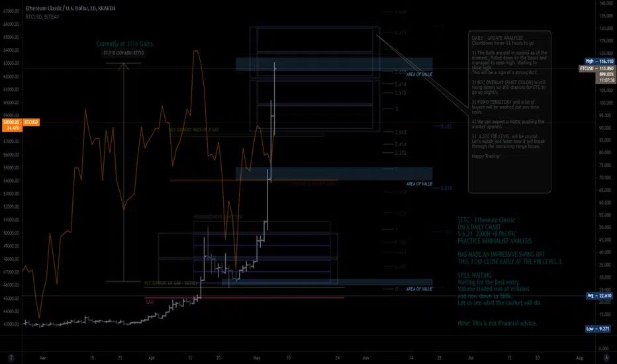The width and height of the screenshot is (617, 364).
Task: Click the red S&R label
Action: (150, 302)
